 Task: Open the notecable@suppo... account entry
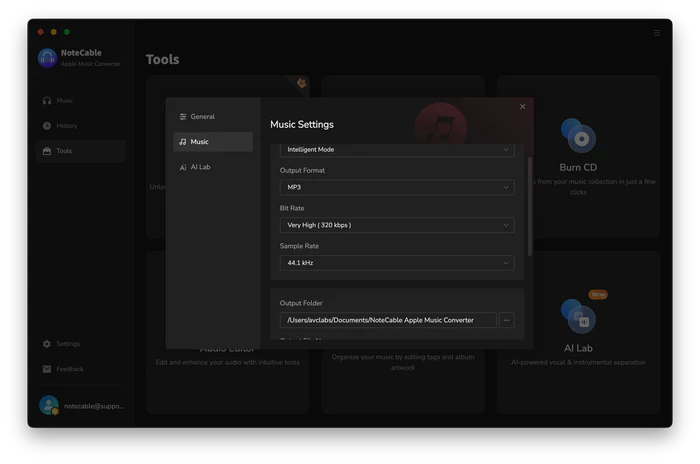click(94, 406)
